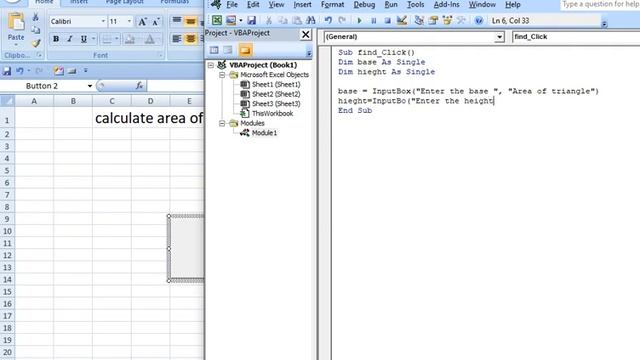Image resolution: width=640 pixels, height=360 pixels.
Task: Click View Object icon in Project panel
Action: pos(228,50)
